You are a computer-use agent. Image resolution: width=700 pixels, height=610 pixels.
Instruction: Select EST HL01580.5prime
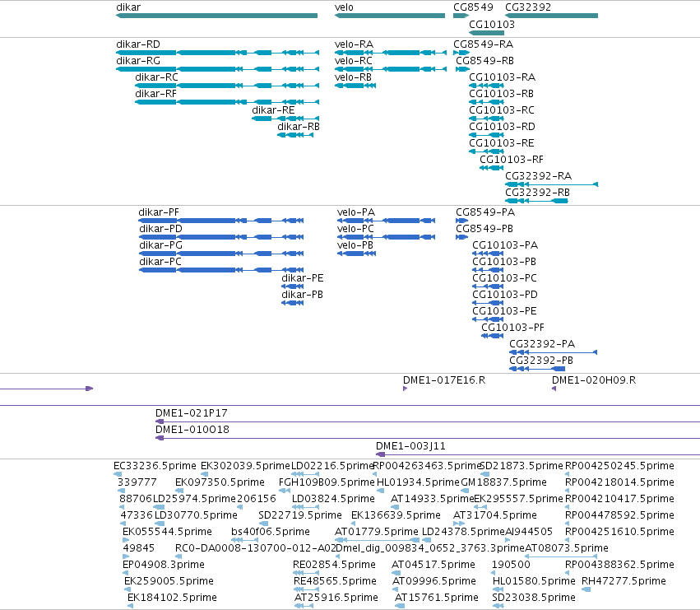point(498,589)
